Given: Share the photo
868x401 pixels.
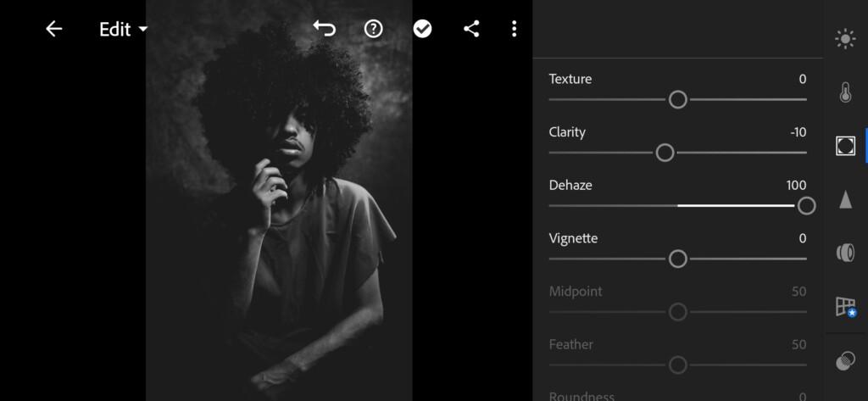Looking at the screenshot, I should click(471, 29).
